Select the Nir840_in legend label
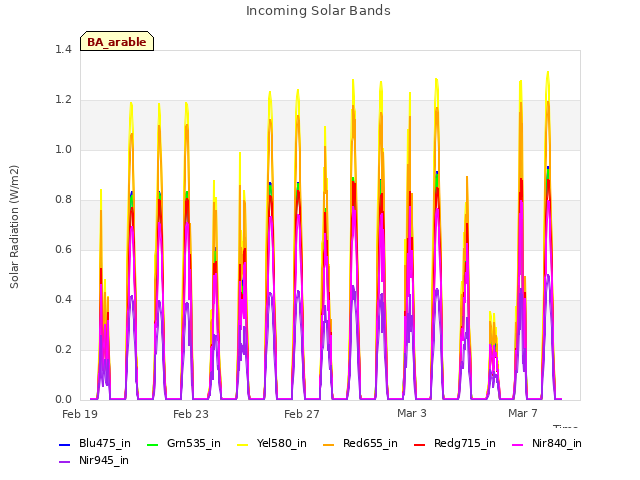The width and height of the screenshot is (640, 480). coord(557,443)
